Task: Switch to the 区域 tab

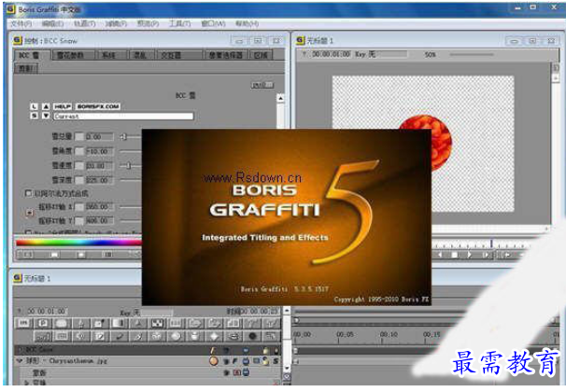Action: click(x=261, y=55)
